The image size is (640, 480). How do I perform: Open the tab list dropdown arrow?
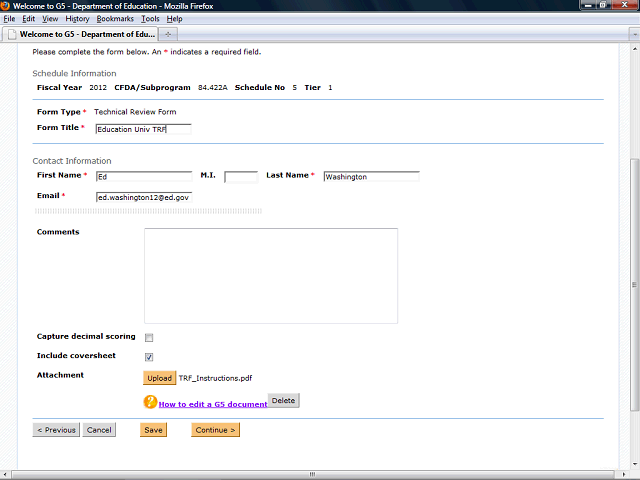click(634, 35)
